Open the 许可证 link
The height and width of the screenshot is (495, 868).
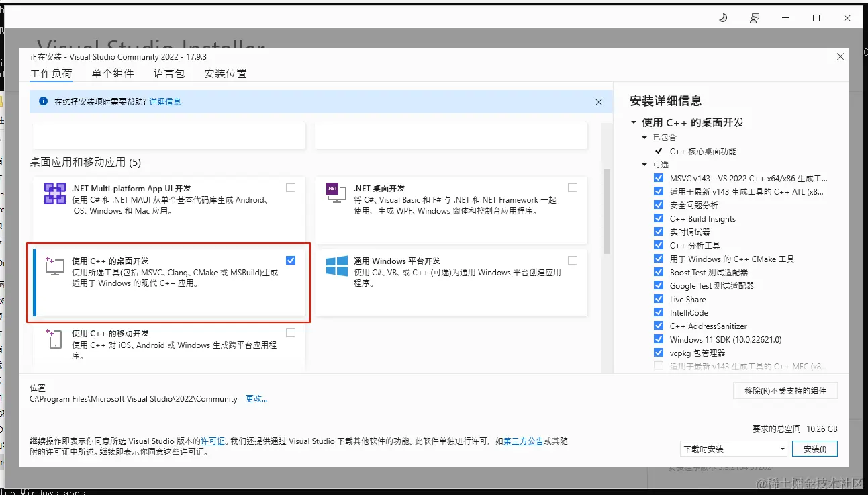(x=213, y=441)
